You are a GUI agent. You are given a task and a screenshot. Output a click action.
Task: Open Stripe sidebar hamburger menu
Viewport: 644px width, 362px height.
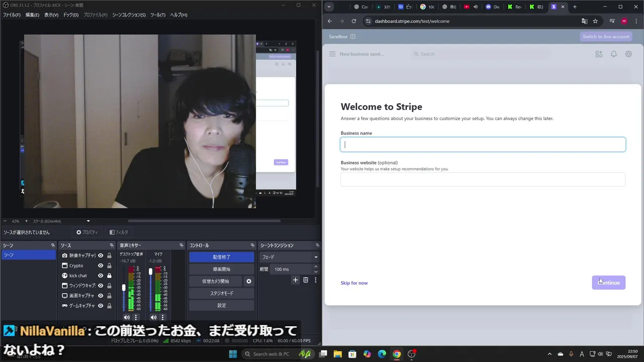pyautogui.click(x=332, y=54)
